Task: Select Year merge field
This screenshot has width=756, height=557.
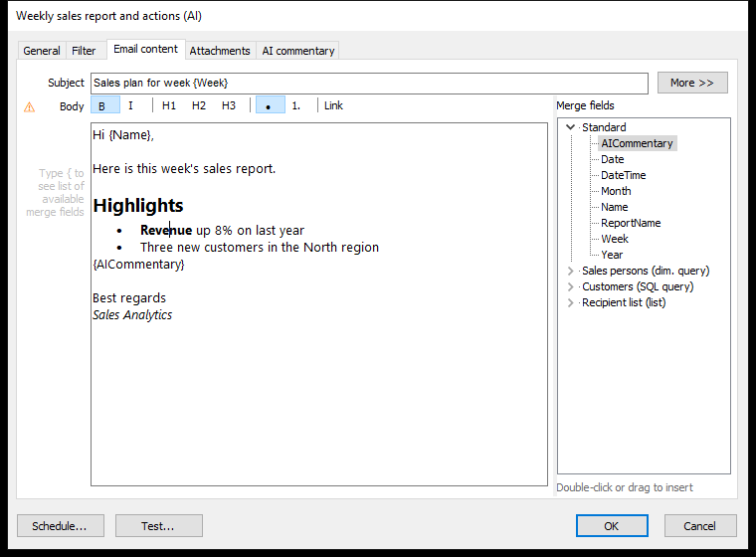Action: tap(612, 255)
